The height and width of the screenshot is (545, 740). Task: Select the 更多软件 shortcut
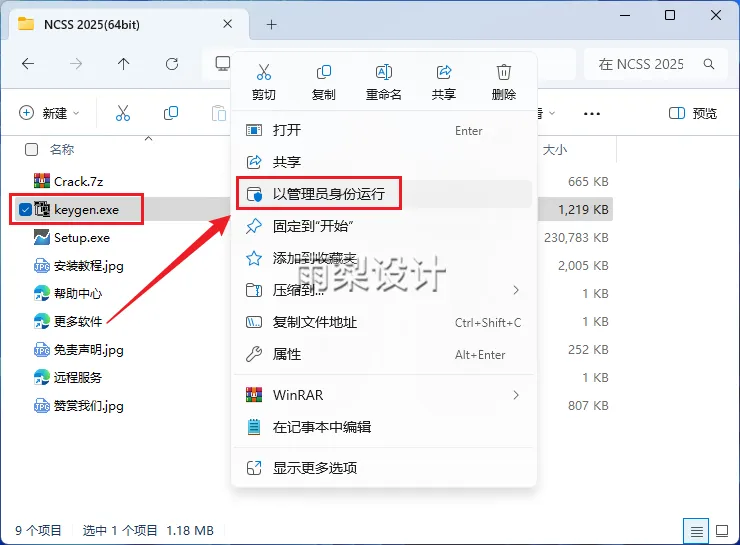(78, 321)
